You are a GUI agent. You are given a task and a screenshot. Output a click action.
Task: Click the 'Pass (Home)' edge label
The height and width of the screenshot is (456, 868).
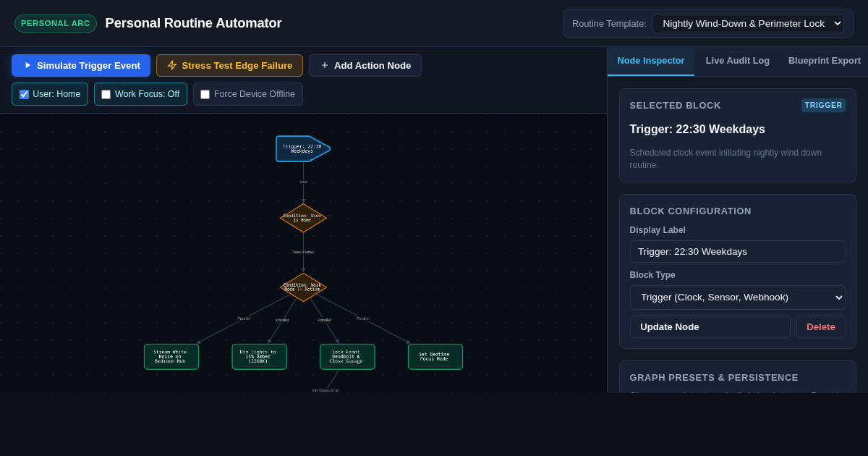coord(303,252)
